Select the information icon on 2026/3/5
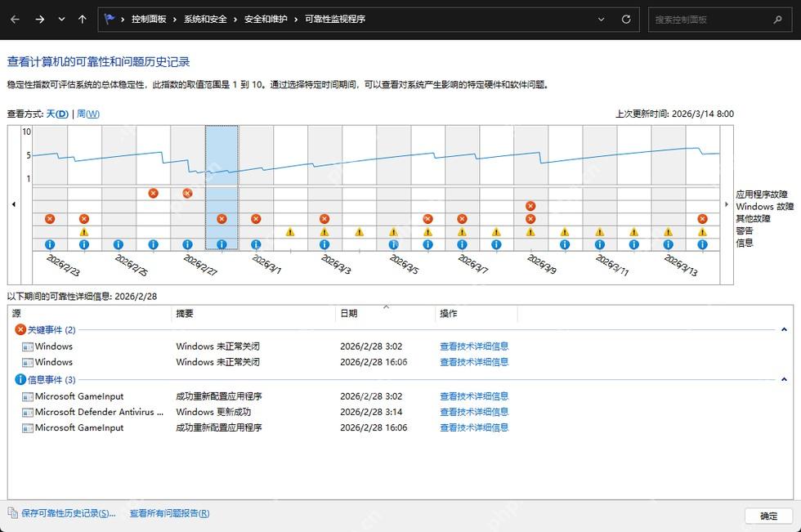The height and width of the screenshot is (532, 801). point(393,244)
